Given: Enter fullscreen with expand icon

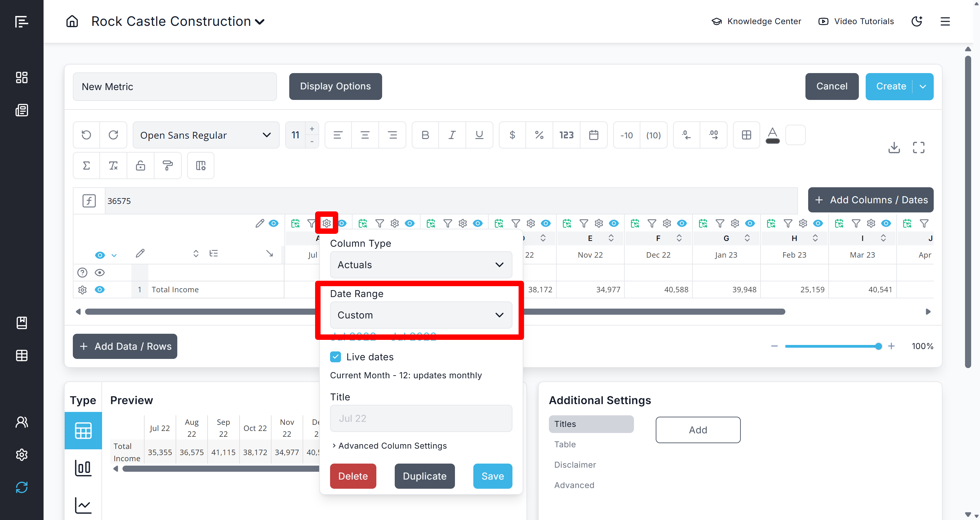Looking at the screenshot, I should pos(918,147).
